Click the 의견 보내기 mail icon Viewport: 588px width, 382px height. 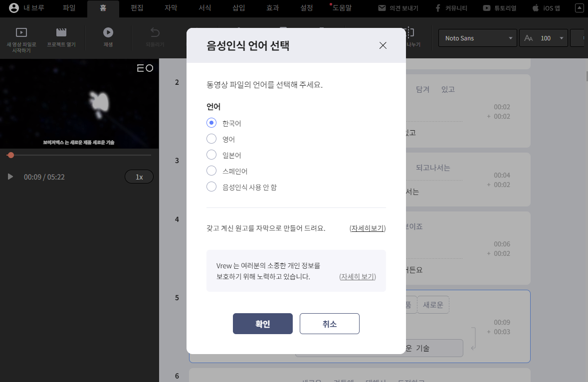[382, 8]
